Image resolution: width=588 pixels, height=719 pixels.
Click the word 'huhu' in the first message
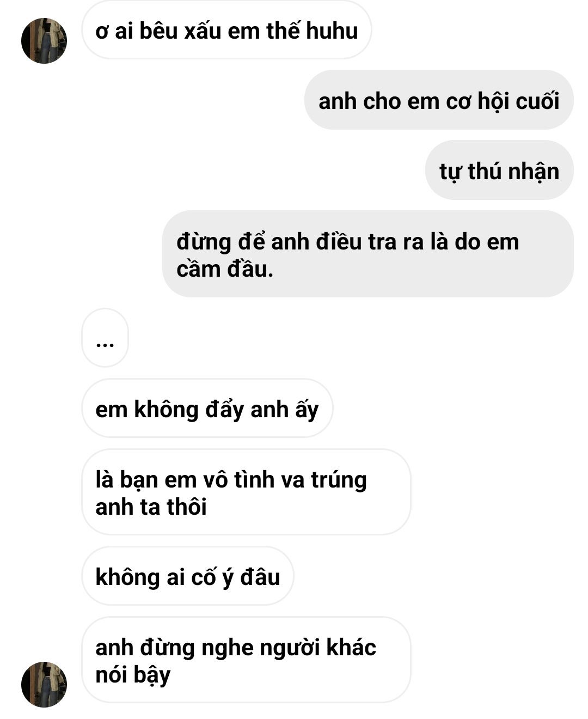click(332, 31)
